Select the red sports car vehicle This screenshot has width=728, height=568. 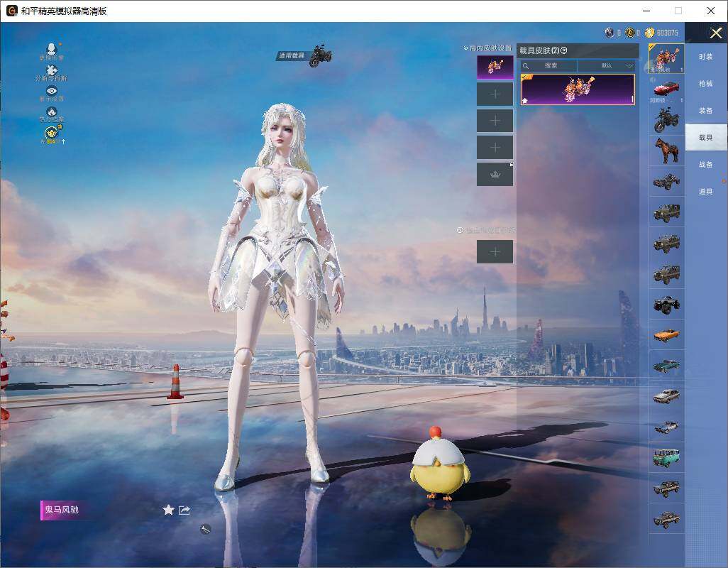click(x=666, y=89)
